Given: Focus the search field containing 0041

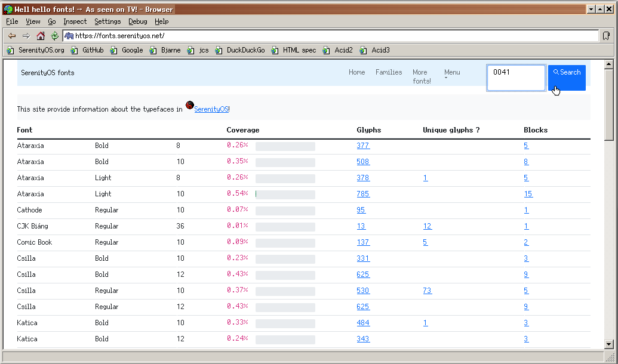Looking at the screenshot, I should (x=516, y=78).
